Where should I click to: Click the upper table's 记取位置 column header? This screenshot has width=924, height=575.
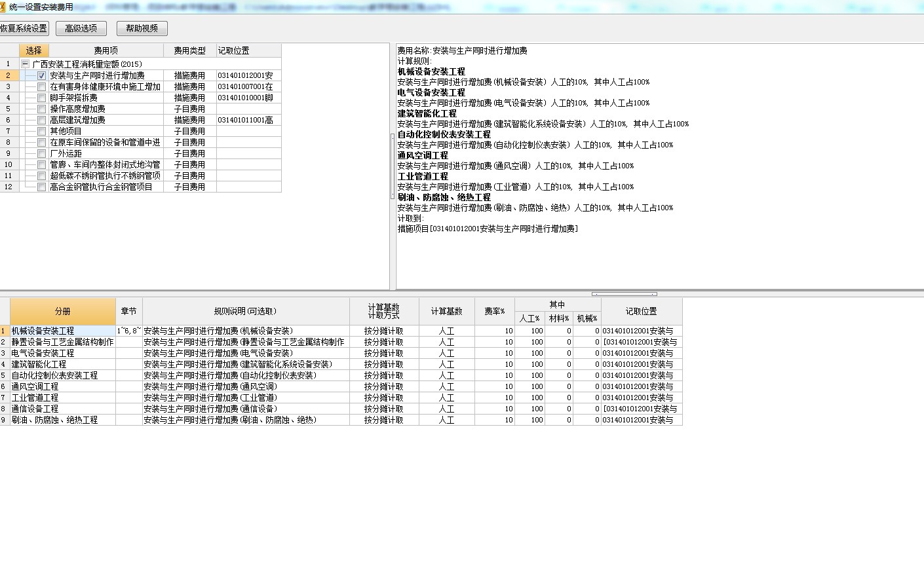coord(248,50)
